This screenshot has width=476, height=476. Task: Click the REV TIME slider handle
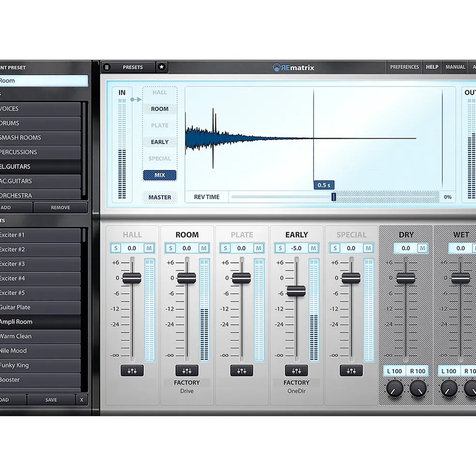[333, 197]
